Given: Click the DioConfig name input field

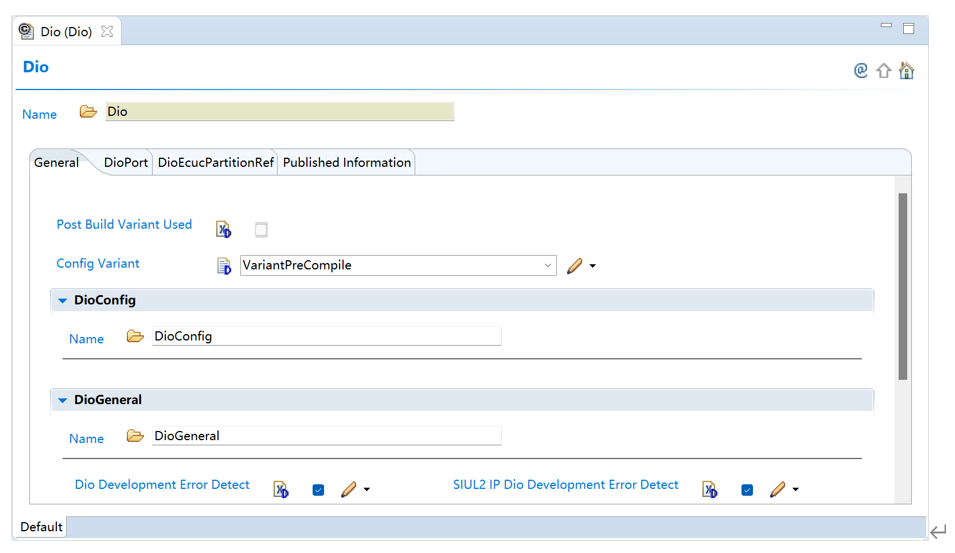Looking at the screenshot, I should point(325,337).
